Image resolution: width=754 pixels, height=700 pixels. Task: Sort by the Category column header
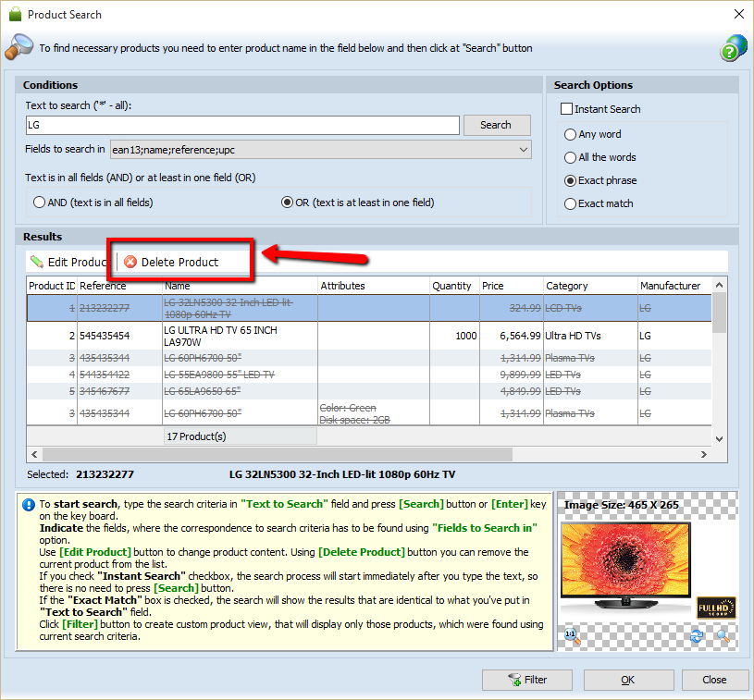[566, 286]
